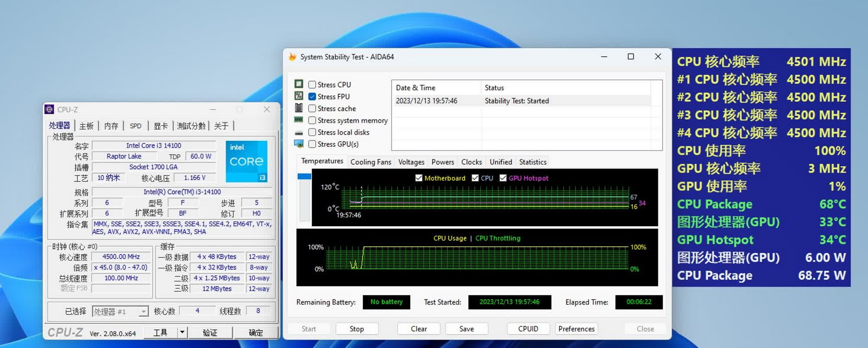Click the CPU Package 68°C overlay reading
This screenshot has height=348, width=868.
761,204
